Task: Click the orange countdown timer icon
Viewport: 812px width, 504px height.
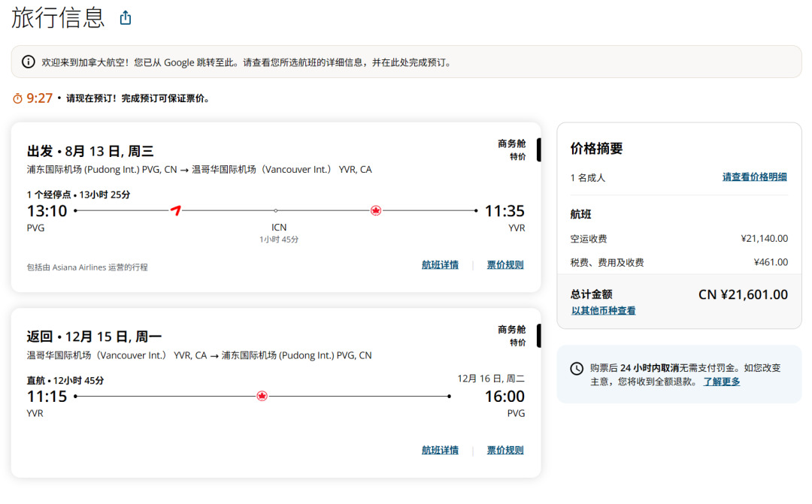Action: click(x=17, y=98)
